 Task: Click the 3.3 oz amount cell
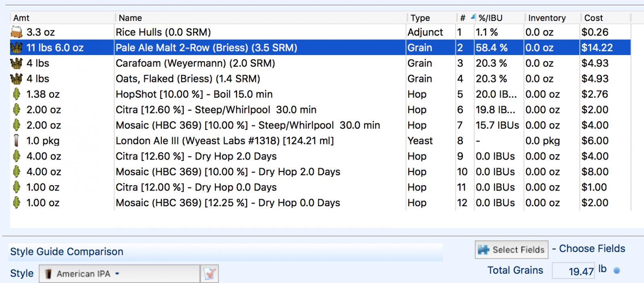pos(41,32)
